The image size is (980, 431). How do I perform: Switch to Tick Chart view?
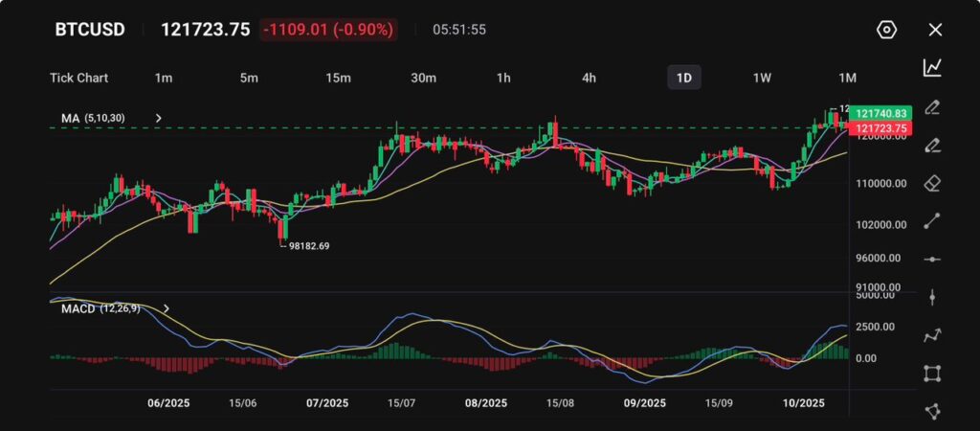coord(78,78)
